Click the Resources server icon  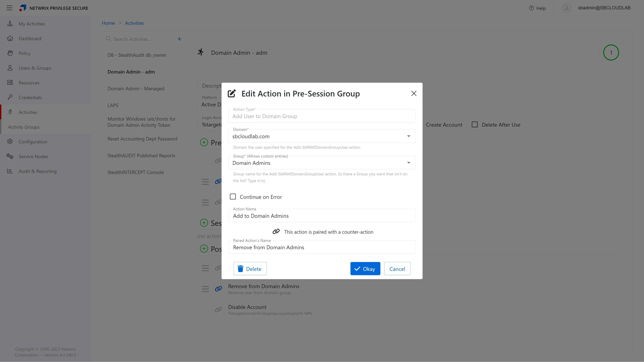coord(10,83)
